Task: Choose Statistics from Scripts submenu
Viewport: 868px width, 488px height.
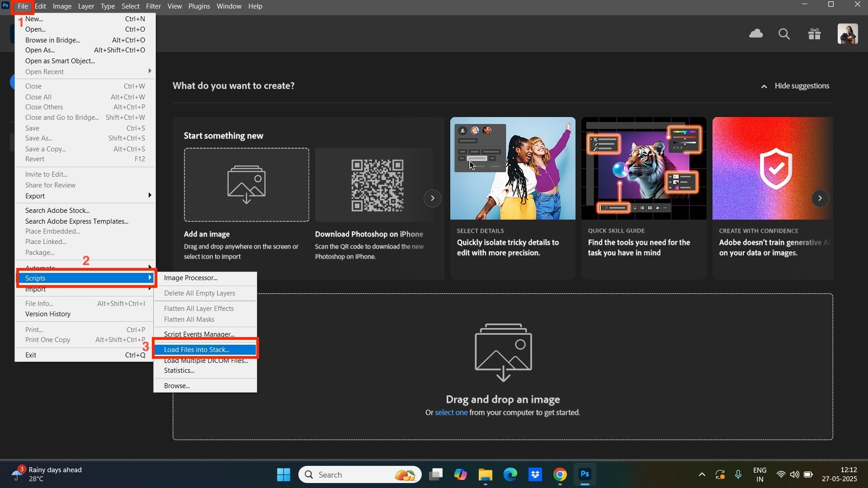Action: point(205,371)
